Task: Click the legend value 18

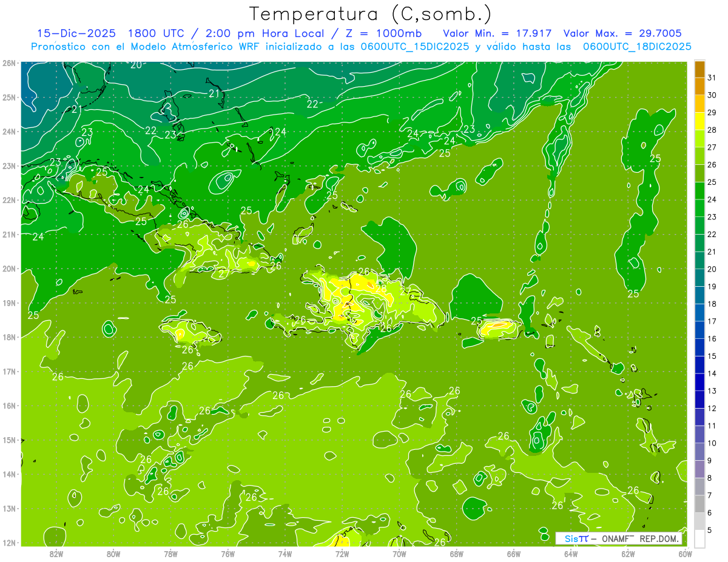Action: click(x=712, y=304)
